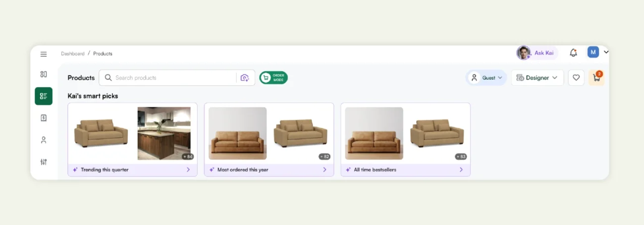Click the image search camera icon
This screenshot has width=644, height=225.
(x=245, y=78)
